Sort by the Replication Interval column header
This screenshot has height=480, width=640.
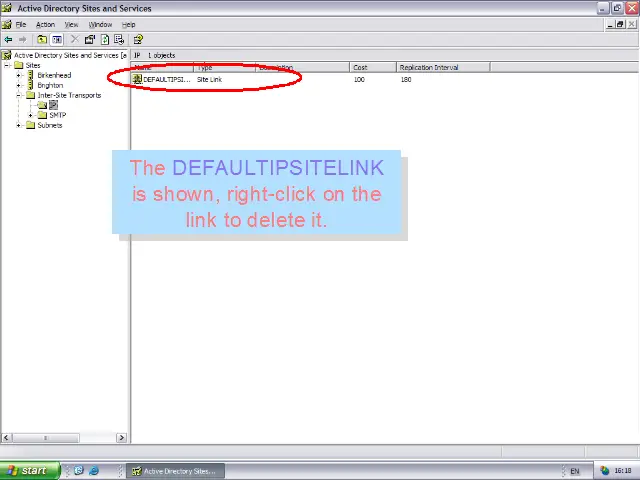click(443, 67)
